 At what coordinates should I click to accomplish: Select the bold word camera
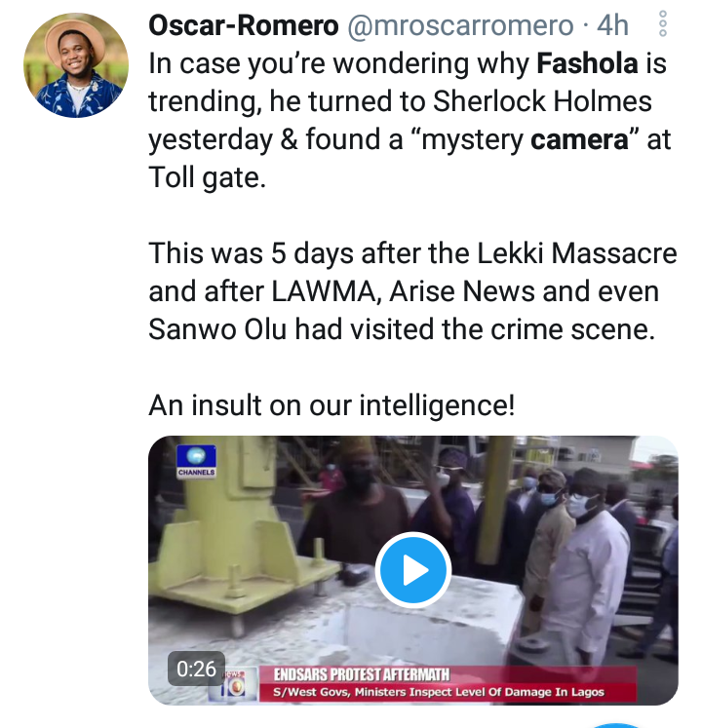pos(582,141)
